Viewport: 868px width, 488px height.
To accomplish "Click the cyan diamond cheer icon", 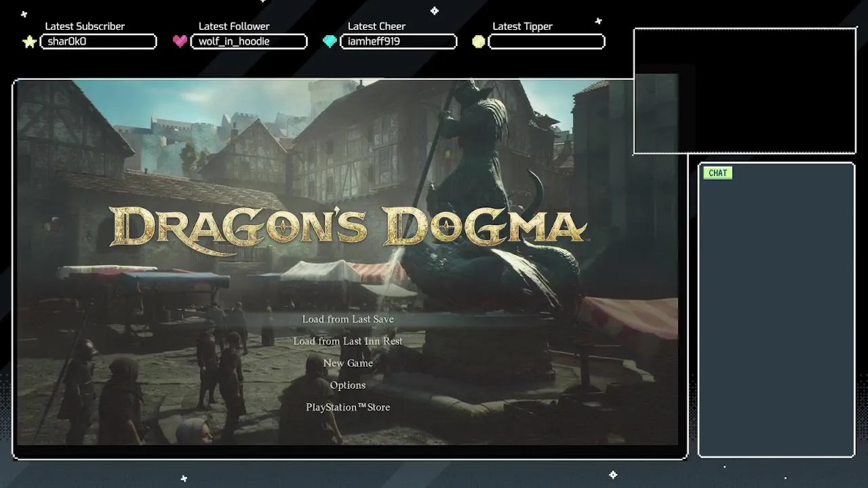I will (x=330, y=42).
